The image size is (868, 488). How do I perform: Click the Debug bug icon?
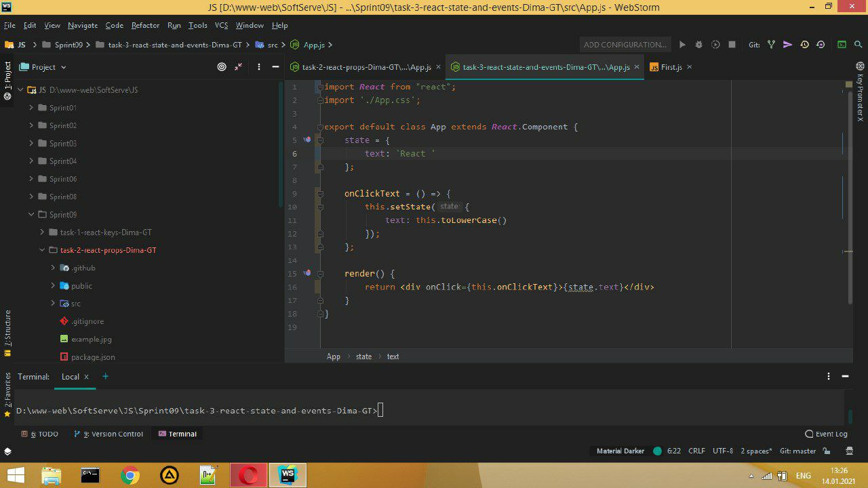coord(698,45)
